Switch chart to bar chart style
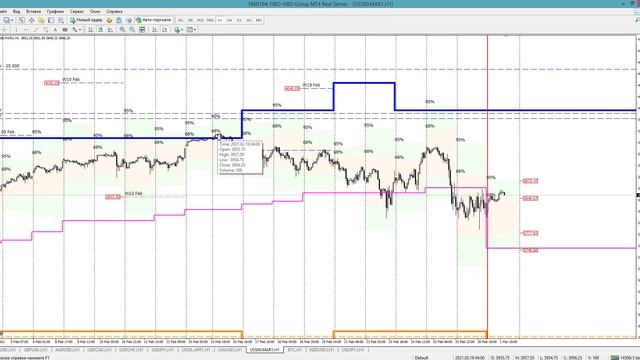Viewport: 640px width, 360px height. pyautogui.click(x=91, y=30)
